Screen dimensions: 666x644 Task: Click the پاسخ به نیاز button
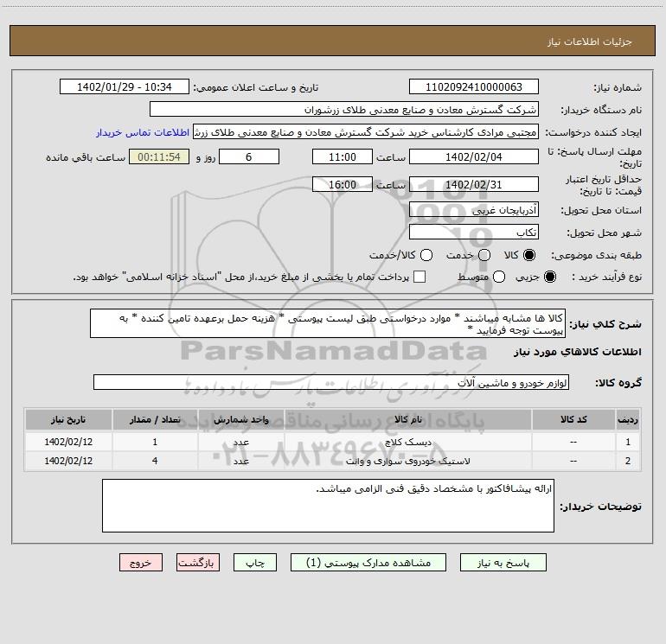[503, 563]
